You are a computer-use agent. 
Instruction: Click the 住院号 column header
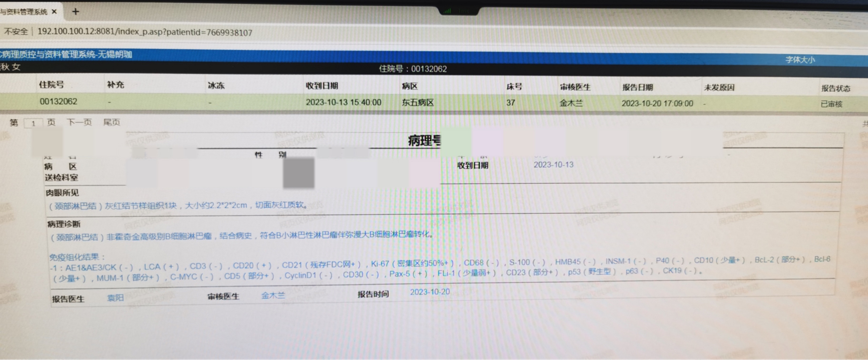[52, 85]
